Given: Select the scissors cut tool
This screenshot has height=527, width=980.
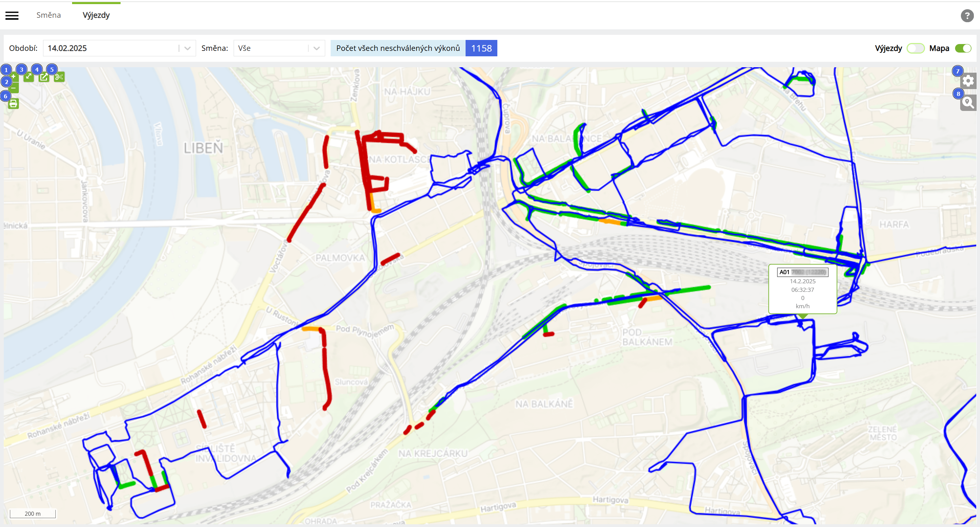Looking at the screenshot, I should [x=59, y=77].
